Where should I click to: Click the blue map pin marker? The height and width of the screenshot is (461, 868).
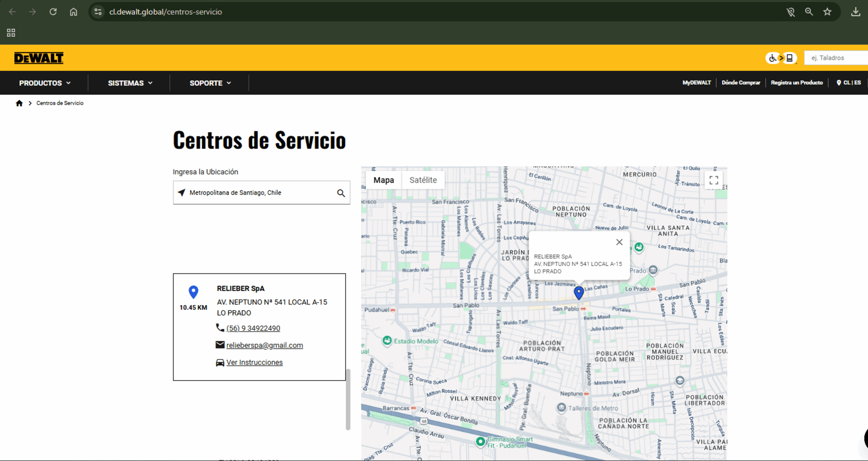click(579, 292)
